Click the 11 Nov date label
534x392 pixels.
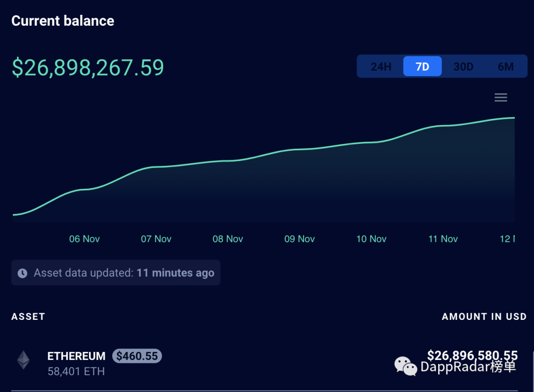(x=443, y=239)
